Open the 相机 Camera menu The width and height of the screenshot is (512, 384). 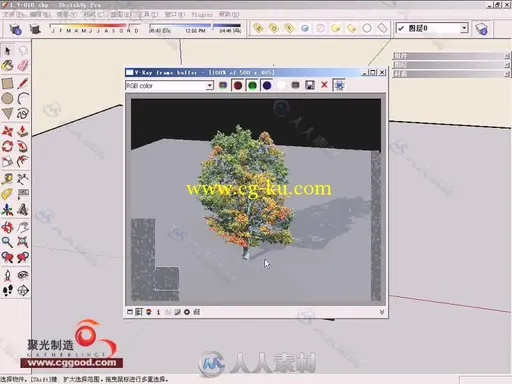coord(93,14)
